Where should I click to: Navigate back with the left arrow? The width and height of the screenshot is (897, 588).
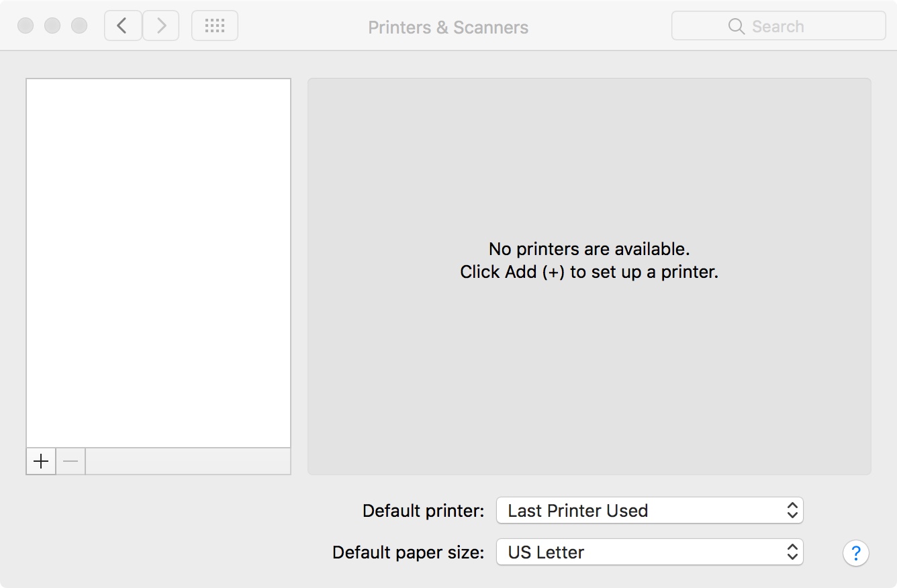point(123,25)
